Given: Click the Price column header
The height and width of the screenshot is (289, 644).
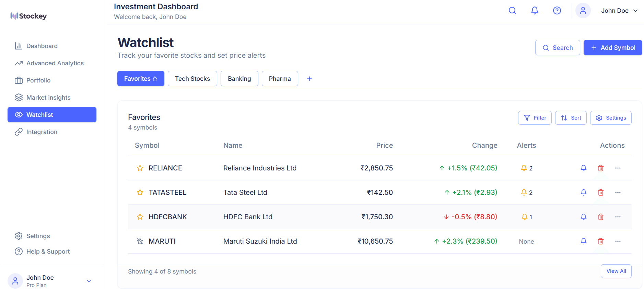Looking at the screenshot, I should pyautogui.click(x=385, y=145).
